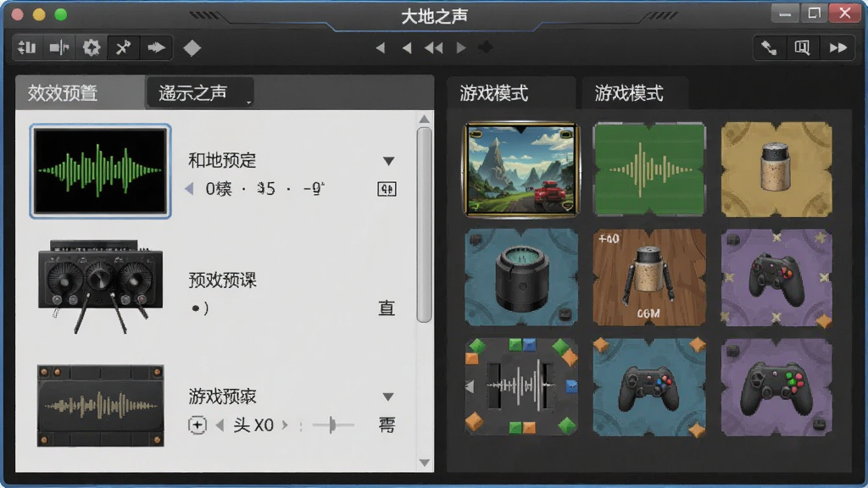Skip to previous track, first left arrow
The image size is (868, 488).
[x=381, y=48]
